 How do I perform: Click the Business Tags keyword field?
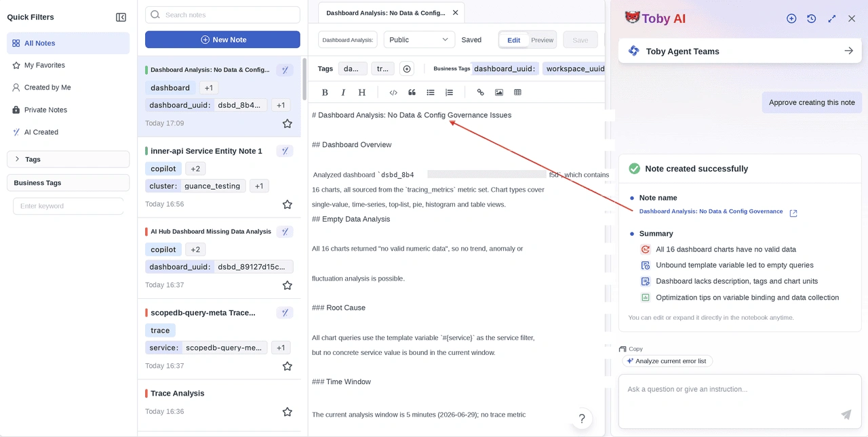pyautogui.click(x=68, y=206)
